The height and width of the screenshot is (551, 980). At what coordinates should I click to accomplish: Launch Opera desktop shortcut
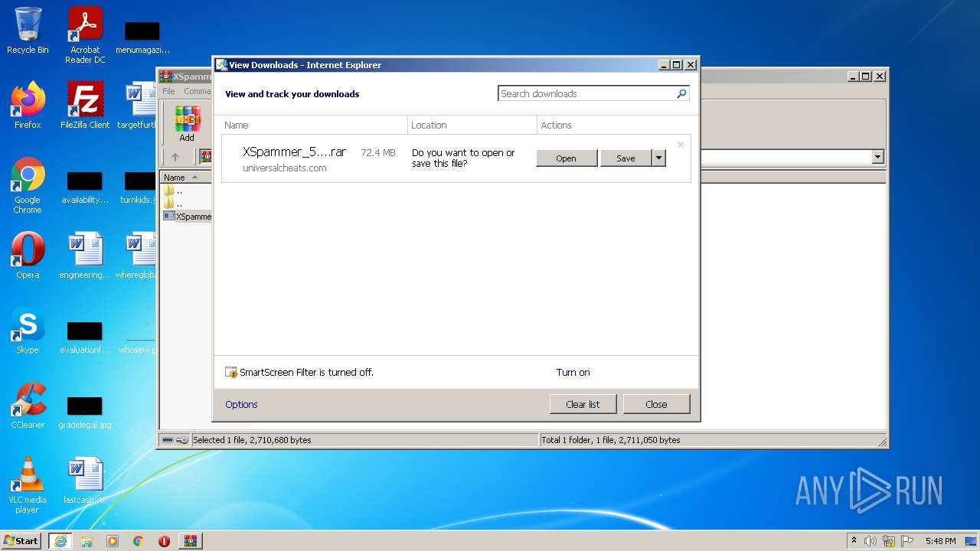(x=28, y=256)
